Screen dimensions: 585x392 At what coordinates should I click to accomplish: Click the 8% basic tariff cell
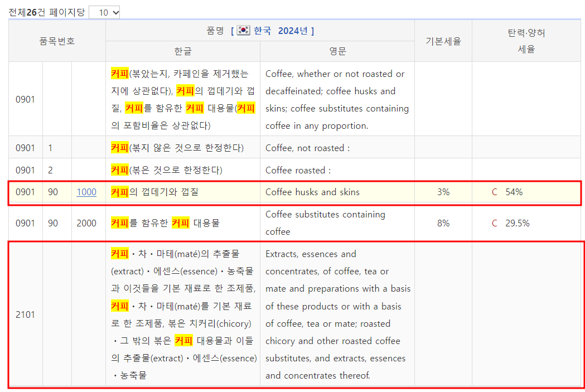tap(443, 223)
